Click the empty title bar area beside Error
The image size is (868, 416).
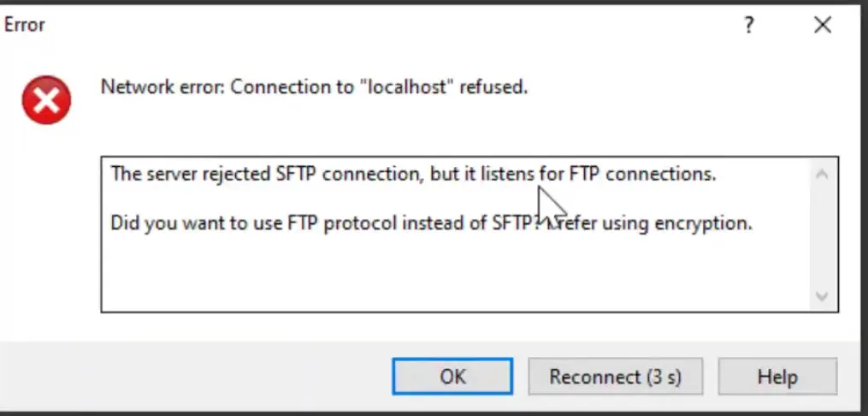(x=387, y=25)
